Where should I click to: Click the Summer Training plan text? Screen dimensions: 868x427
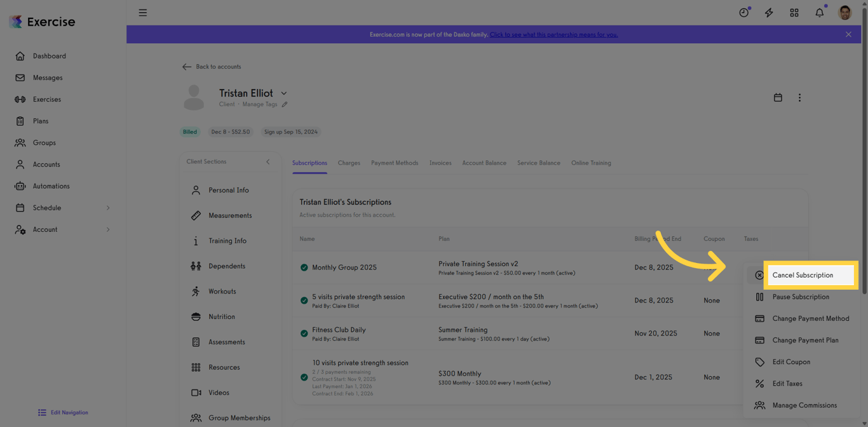click(463, 330)
